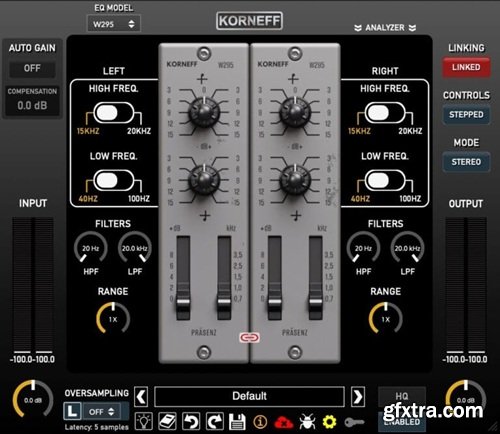Click the left RANGE 1X knob
This screenshot has width=500, height=434.
pos(113,318)
